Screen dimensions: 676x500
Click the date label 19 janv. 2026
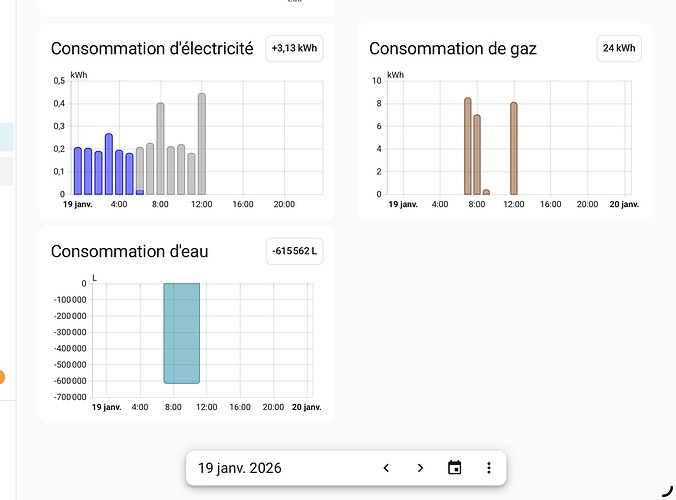(x=240, y=468)
